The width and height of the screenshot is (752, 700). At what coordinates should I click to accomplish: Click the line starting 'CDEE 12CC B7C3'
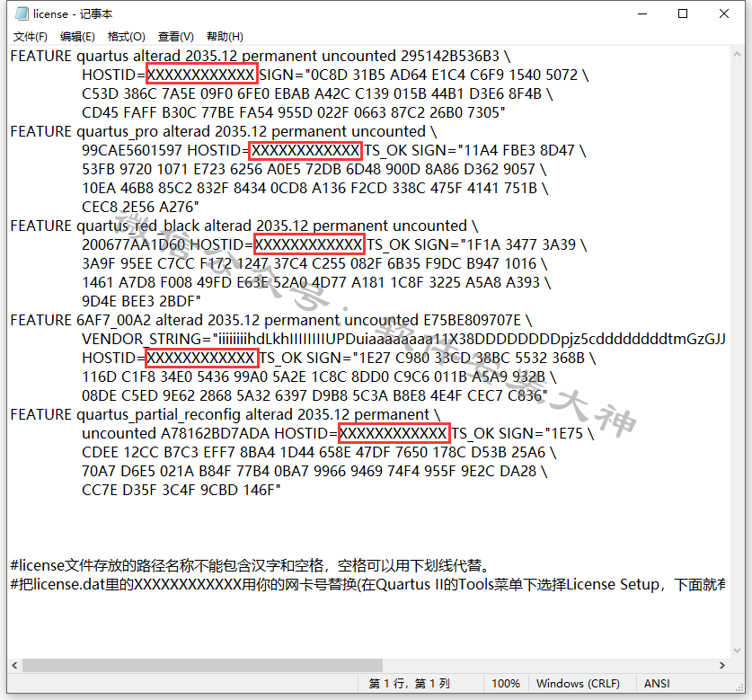pyautogui.click(x=319, y=452)
